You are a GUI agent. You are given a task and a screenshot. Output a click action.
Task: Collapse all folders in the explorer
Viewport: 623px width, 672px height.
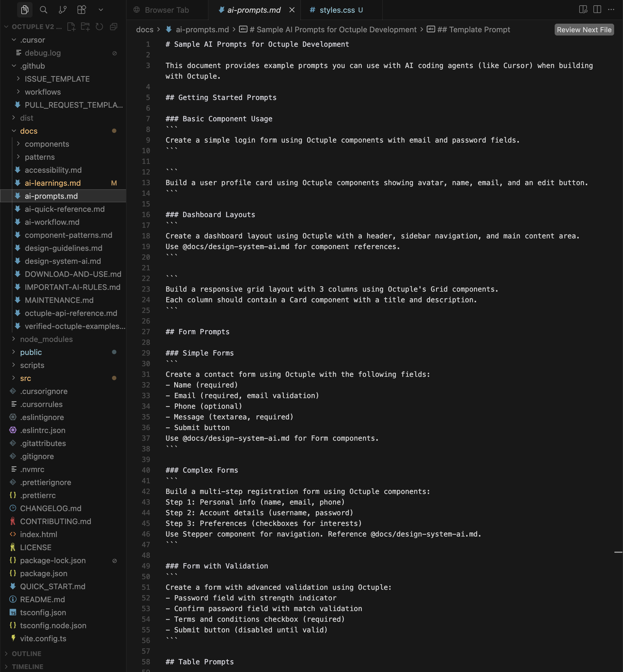tap(113, 27)
